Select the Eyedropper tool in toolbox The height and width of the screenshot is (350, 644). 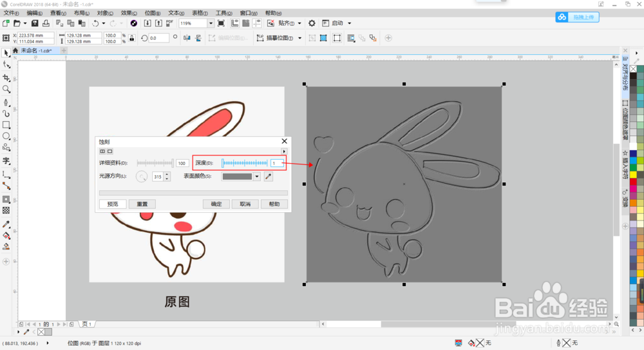(6, 224)
